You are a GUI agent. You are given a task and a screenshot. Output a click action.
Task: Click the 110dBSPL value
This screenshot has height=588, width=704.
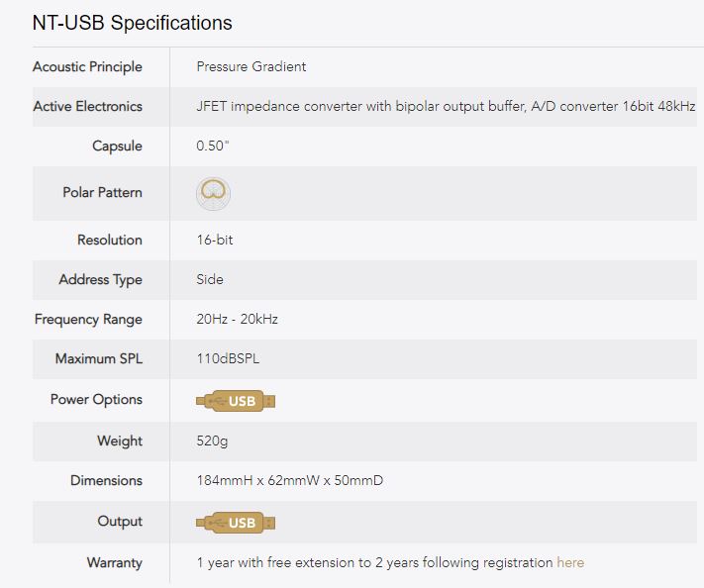click(228, 358)
